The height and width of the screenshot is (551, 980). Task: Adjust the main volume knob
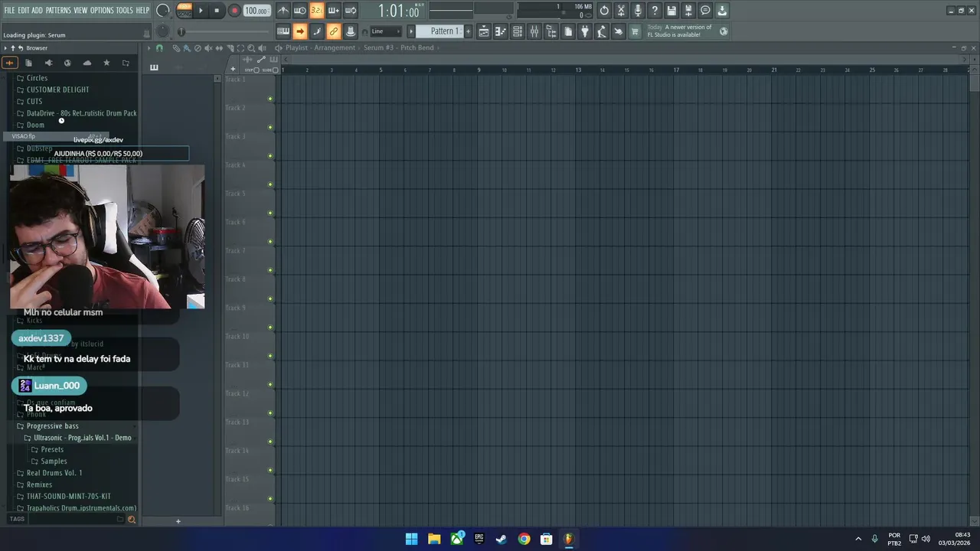click(163, 11)
